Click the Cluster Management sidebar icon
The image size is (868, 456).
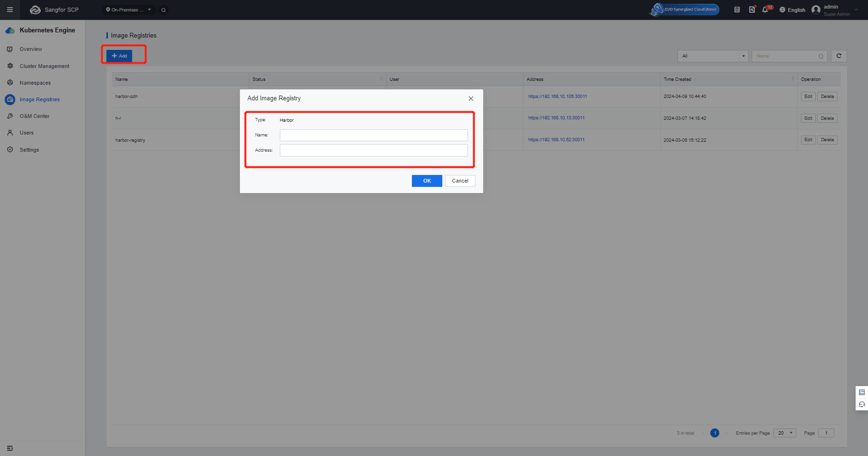pyautogui.click(x=10, y=66)
